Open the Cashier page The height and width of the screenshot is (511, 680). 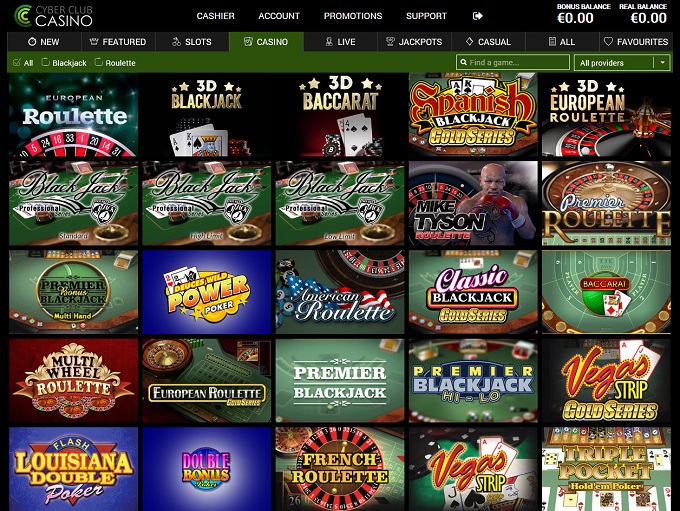[x=216, y=16]
